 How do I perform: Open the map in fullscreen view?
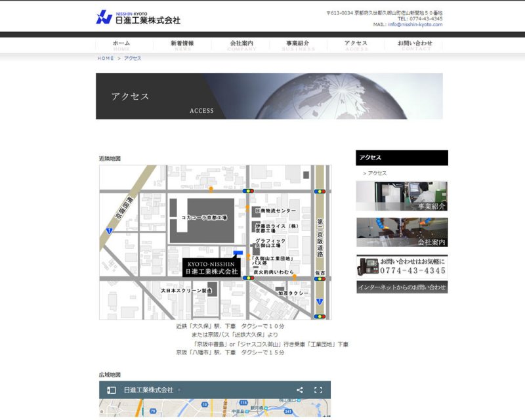coord(318,390)
